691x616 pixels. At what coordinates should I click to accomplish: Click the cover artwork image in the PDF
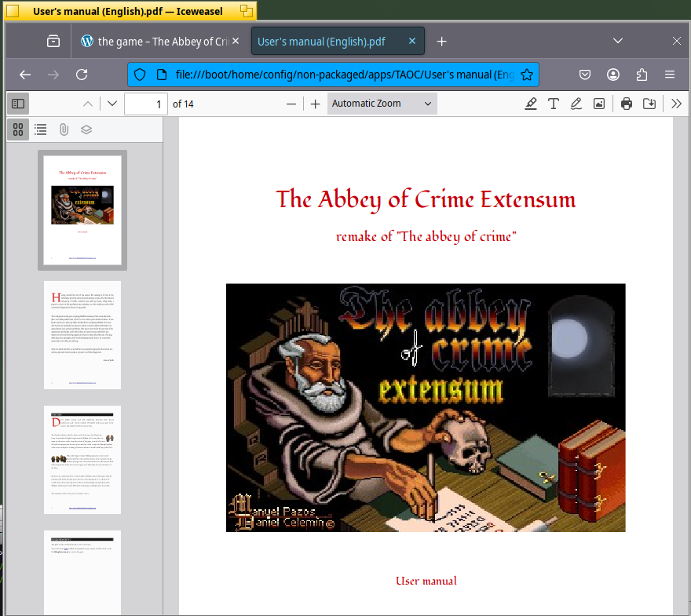click(426, 408)
